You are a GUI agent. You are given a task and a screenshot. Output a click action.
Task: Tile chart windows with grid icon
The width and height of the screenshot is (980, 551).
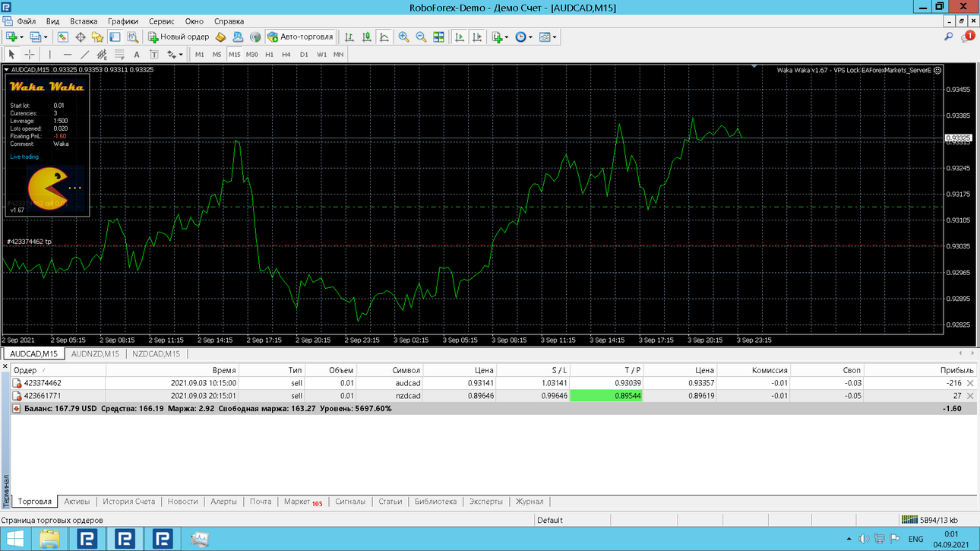438,36
